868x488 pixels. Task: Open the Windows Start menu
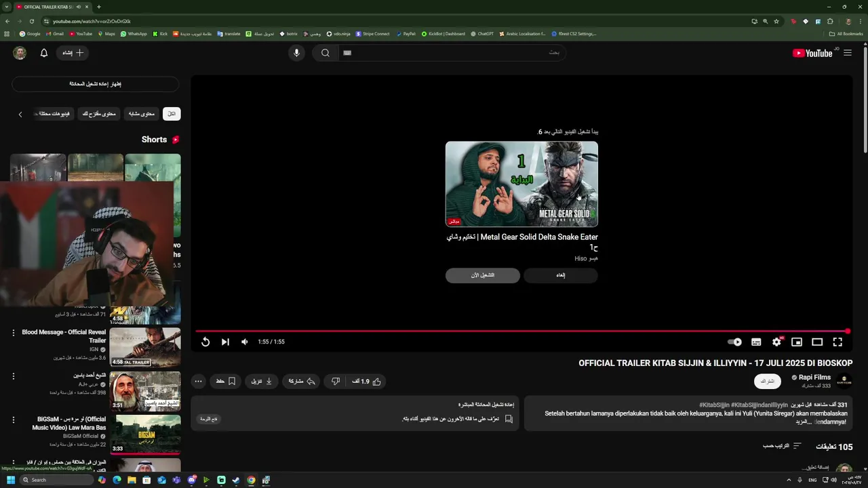click(11, 480)
